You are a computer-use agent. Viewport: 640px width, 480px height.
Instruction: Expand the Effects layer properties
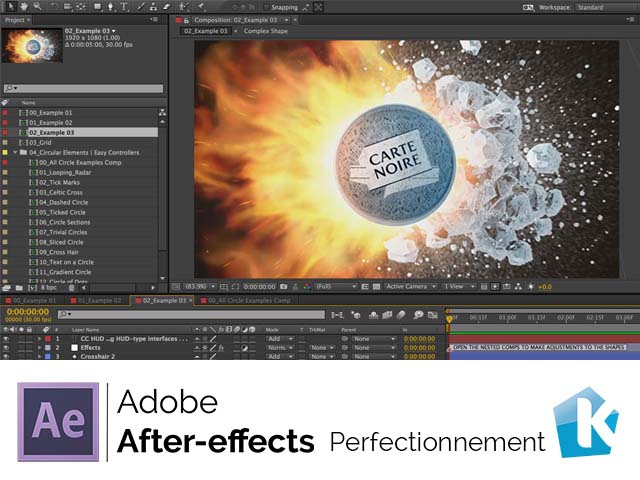click(x=40, y=348)
